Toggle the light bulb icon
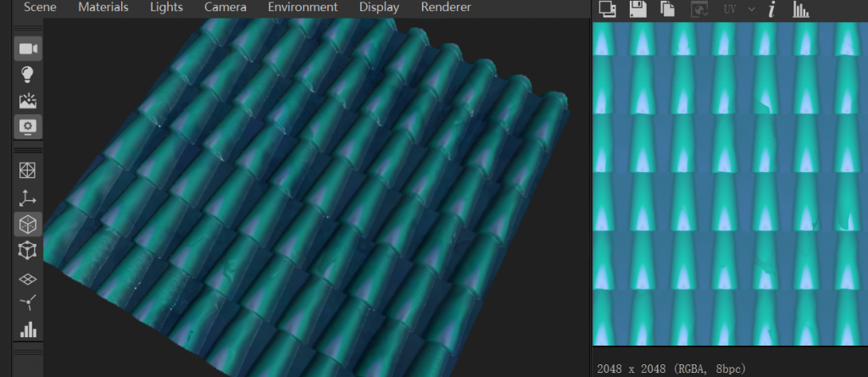The width and height of the screenshot is (868, 377). (x=29, y=75)
